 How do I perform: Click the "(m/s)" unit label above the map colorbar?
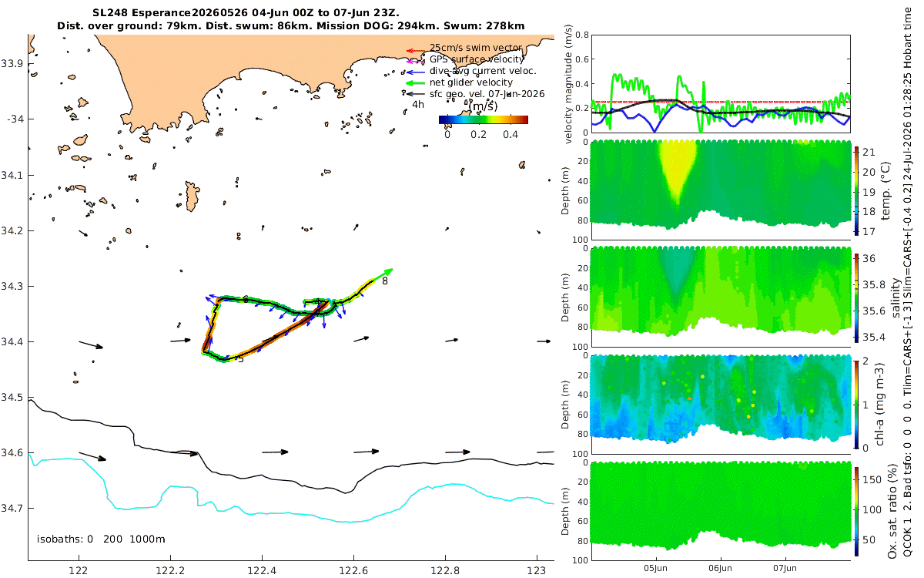tap(484, 106)
